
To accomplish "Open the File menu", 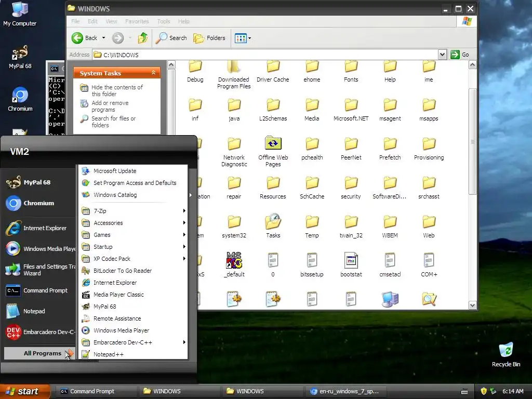I will coord(75,21).
